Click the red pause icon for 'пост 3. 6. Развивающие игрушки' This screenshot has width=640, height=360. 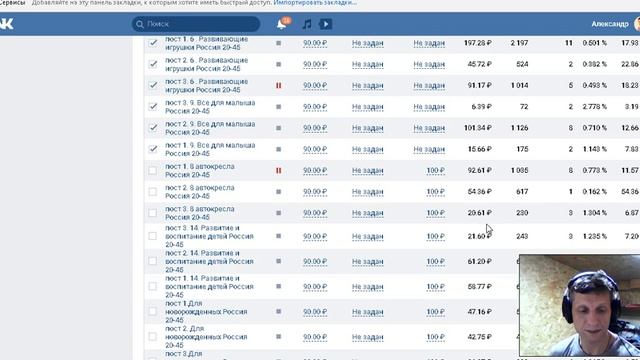[x=278, y=85]
